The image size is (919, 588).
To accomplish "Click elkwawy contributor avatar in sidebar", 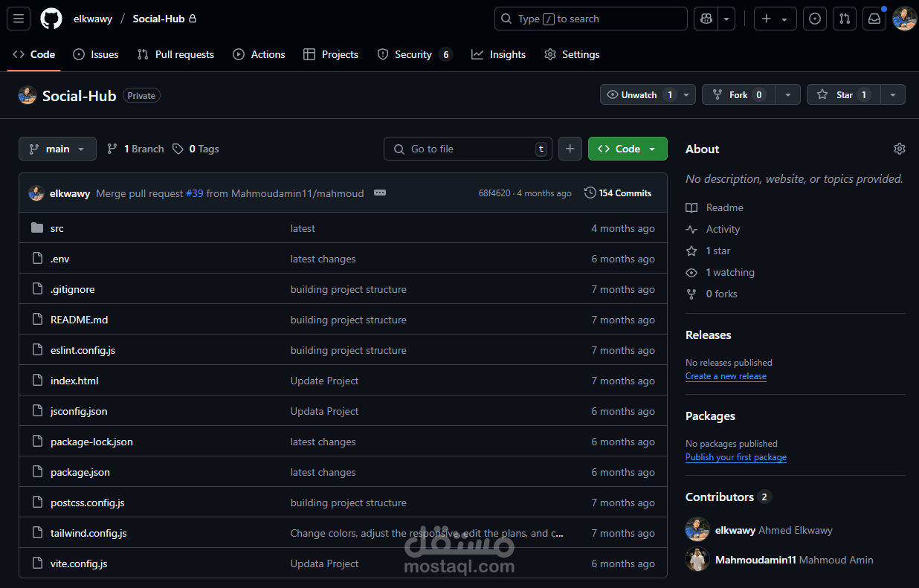I will point(697,530).
